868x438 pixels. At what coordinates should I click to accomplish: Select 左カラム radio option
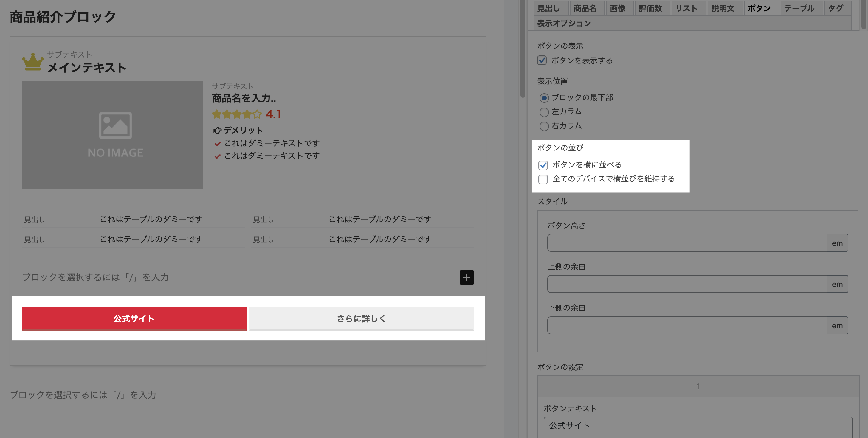pyautogui.click(x=544, y=112)
